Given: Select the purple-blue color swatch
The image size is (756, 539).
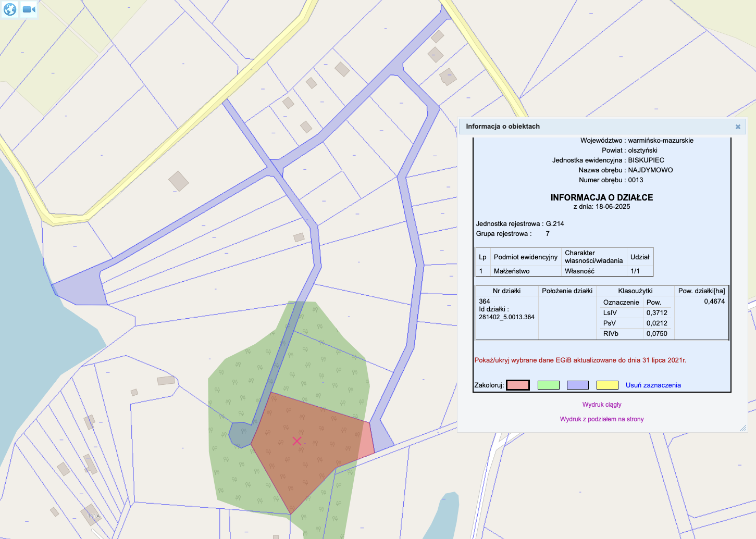Looking at the screenshot, I should (578, 385).
